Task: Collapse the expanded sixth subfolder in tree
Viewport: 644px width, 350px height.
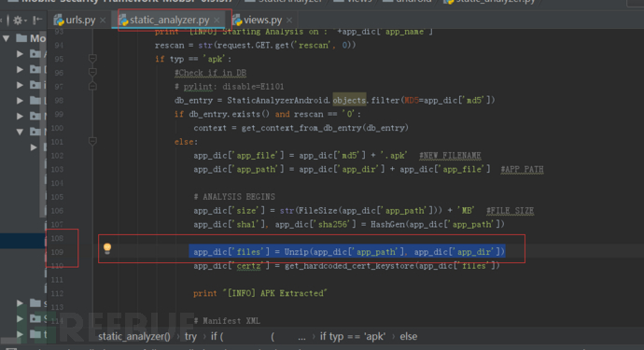Action: pos(20,132)
